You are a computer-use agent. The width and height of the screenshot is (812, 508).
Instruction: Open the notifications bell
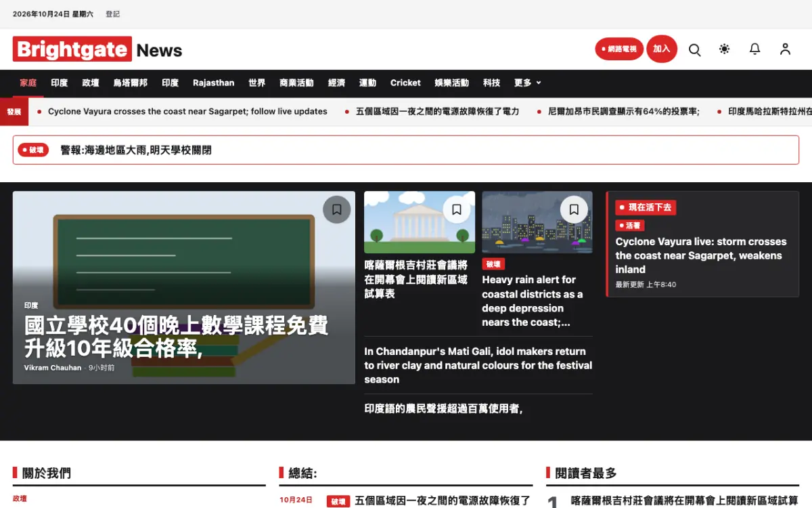coord(755,49)
